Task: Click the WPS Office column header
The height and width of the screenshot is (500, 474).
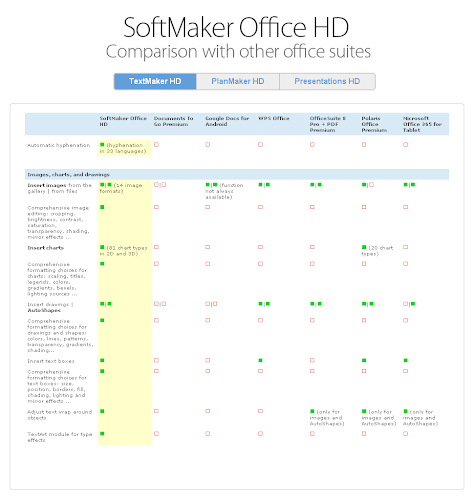Action: (x=274, y=118)
